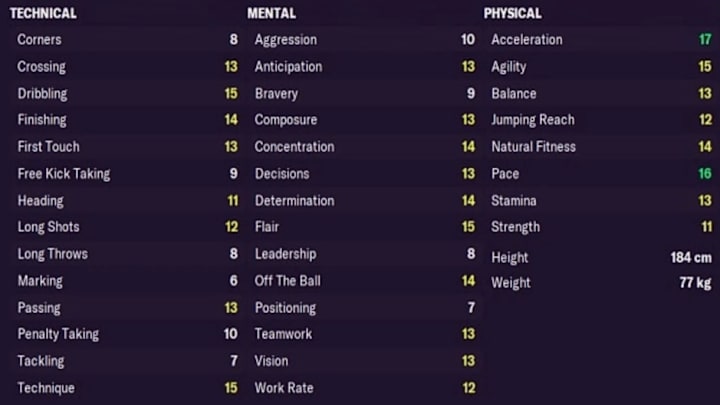Viewport: 720px width, 405px height.
Task: Select the Technique attribute label
Action: point(46,388)
